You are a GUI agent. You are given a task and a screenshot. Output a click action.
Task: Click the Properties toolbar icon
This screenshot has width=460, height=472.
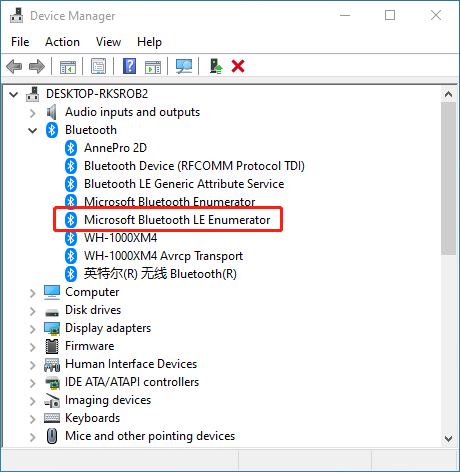99,66
